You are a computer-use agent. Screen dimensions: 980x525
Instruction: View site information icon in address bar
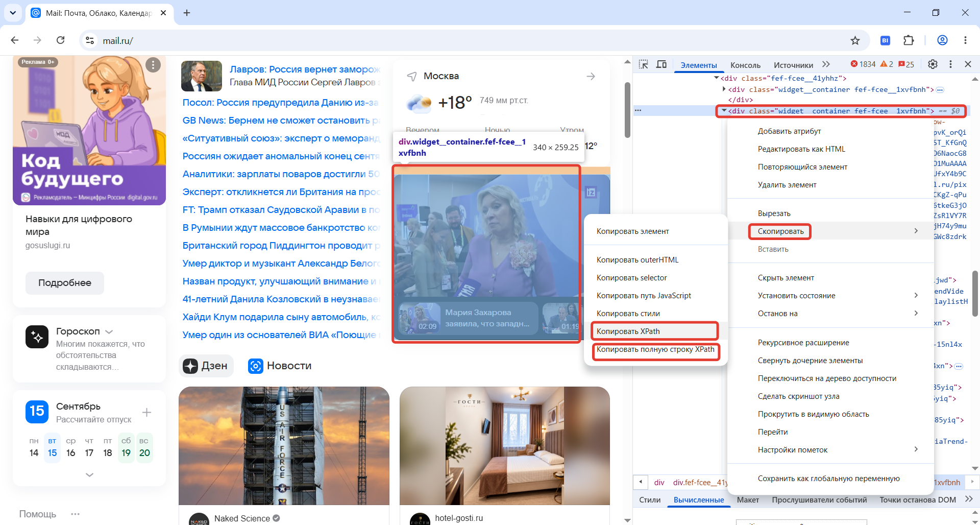pyautogui.click(x=90, y=40)
